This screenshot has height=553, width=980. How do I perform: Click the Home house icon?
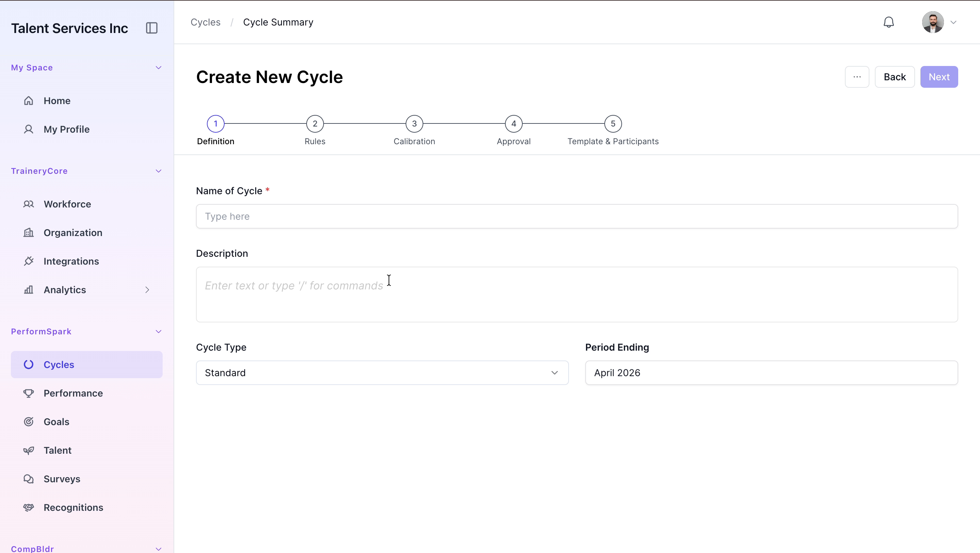pyautogui.click(x=29, y=101)
